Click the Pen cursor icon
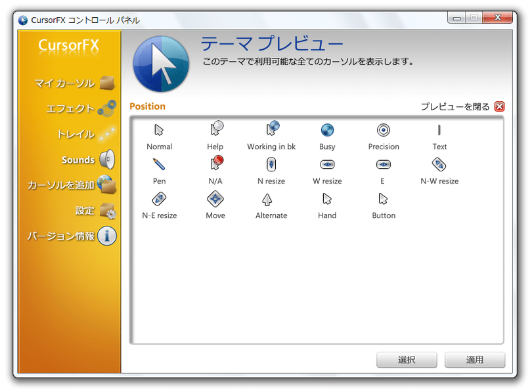This screenshot has height=392, width=532. pyautogui.click(x=159, y=164)
